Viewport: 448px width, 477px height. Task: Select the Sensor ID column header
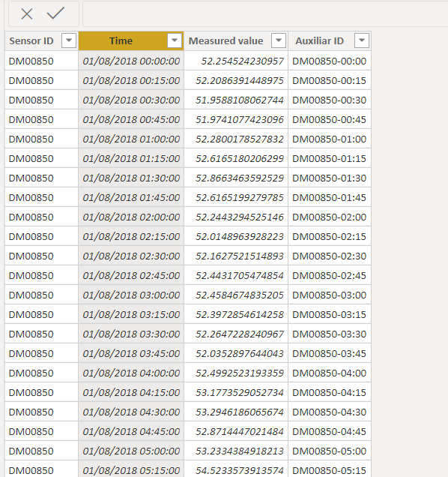(x=42, y=40)
